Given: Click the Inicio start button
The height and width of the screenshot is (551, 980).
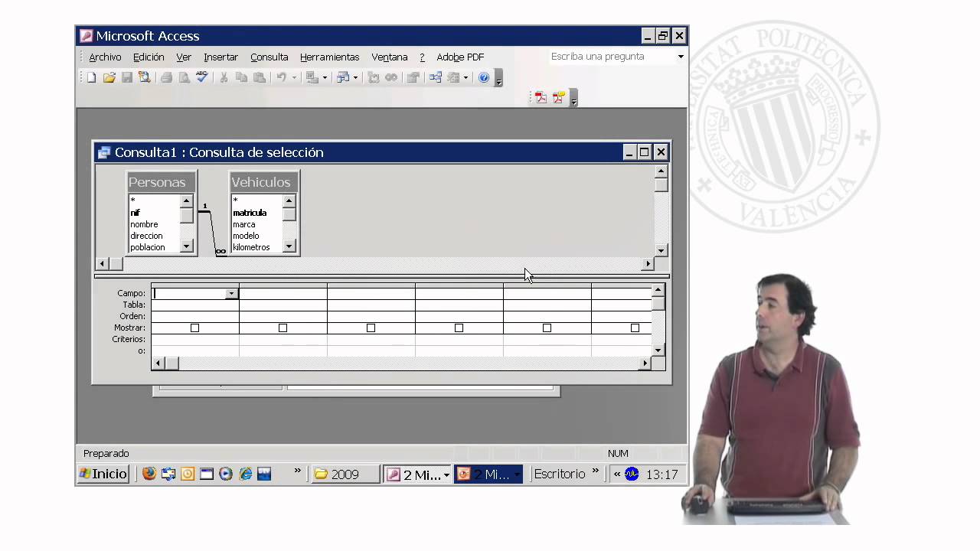Looking at the screenshot, I should coord(103,474).
